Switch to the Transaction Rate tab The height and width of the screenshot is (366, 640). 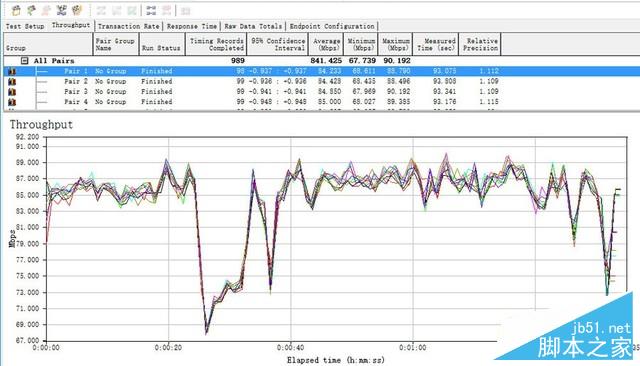[x=129, y=26]
